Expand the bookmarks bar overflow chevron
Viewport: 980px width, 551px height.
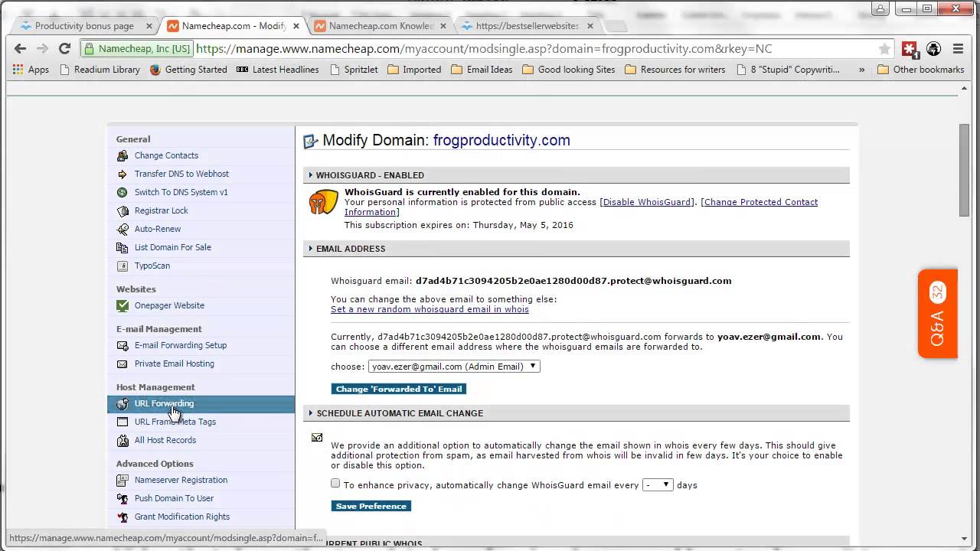(x=861, y=69)
